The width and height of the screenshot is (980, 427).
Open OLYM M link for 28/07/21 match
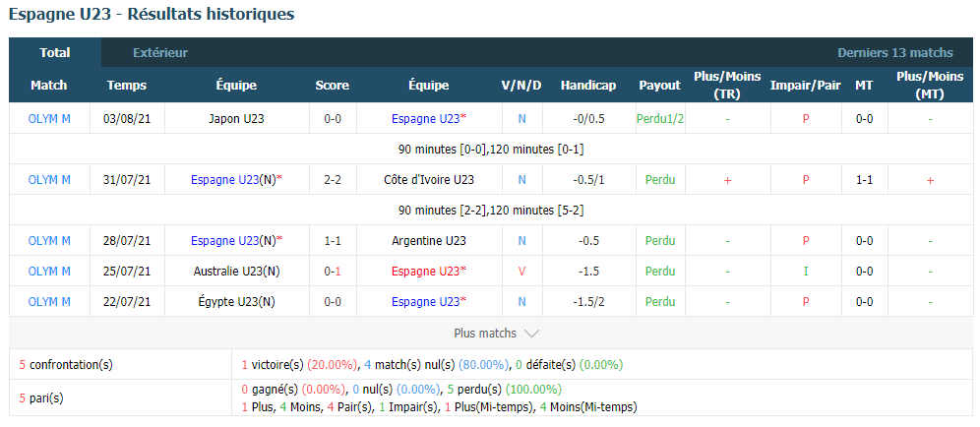click(49, 240)
